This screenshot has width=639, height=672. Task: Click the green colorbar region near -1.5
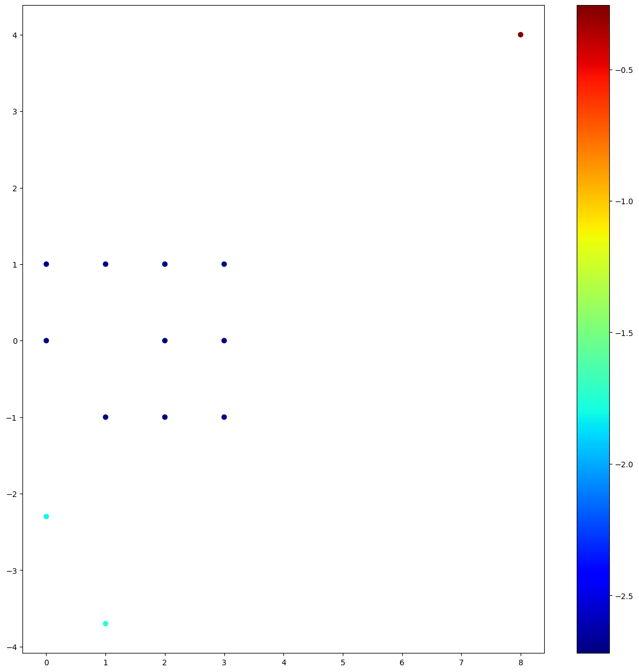click(593, 333)
